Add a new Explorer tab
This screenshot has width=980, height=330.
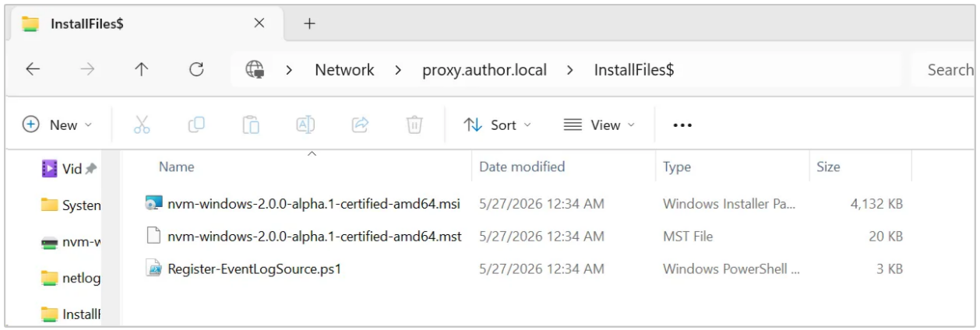(308, 23)
